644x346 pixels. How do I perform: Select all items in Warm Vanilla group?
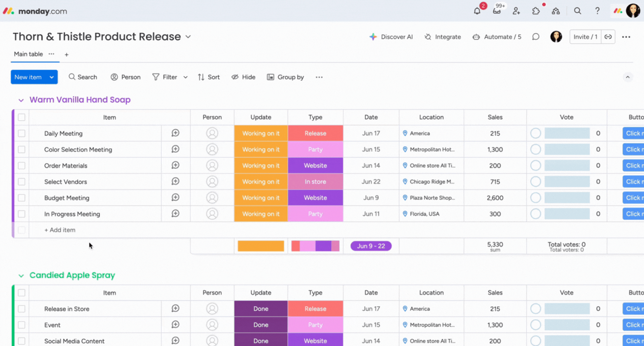click(22, 117)
